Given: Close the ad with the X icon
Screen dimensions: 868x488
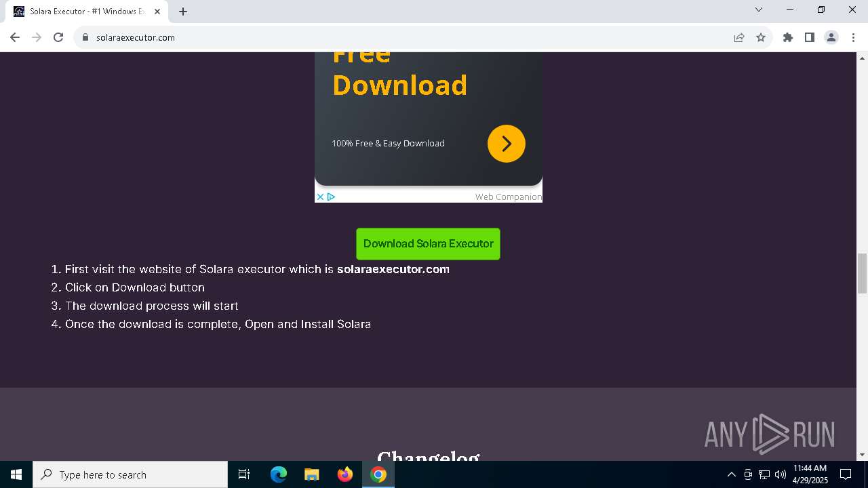Looking at the screenshot, I should 320,197.
